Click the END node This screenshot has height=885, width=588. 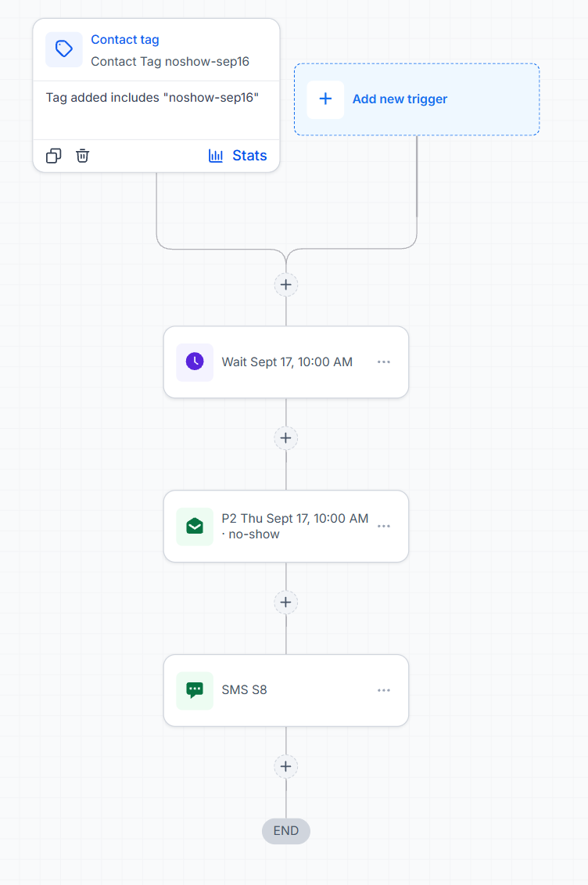pyautogui.click(x=286, y=831)
